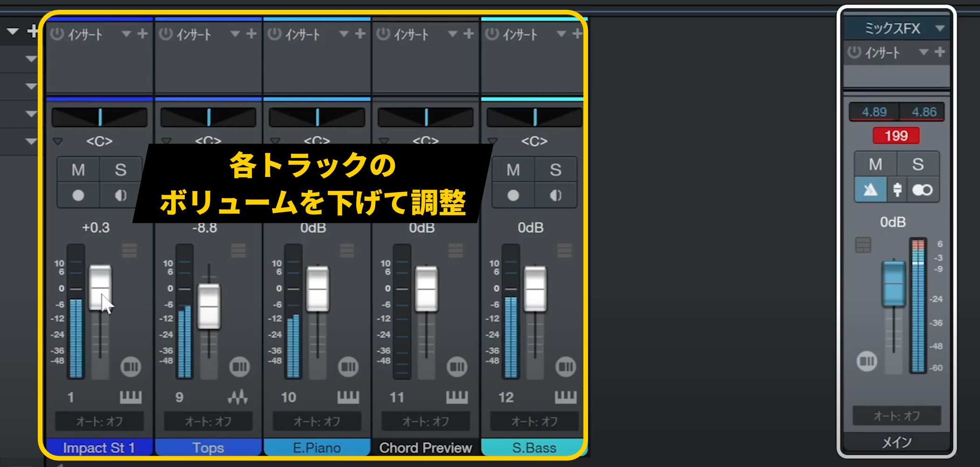Record-arm the Impact St 1 channel

tap(78, 195)
